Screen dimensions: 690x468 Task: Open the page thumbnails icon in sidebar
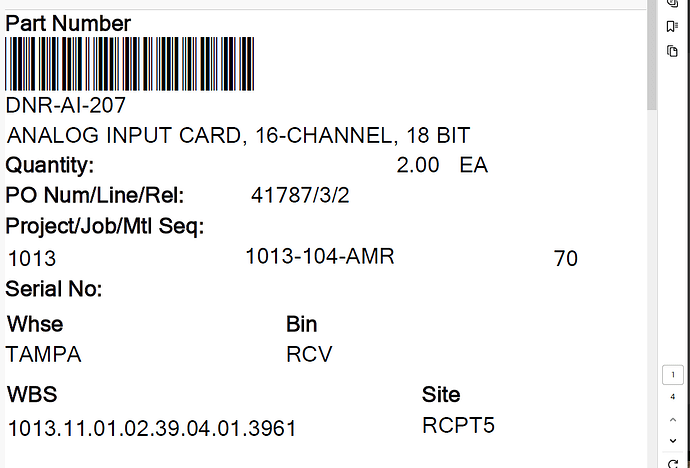[673, 51]
